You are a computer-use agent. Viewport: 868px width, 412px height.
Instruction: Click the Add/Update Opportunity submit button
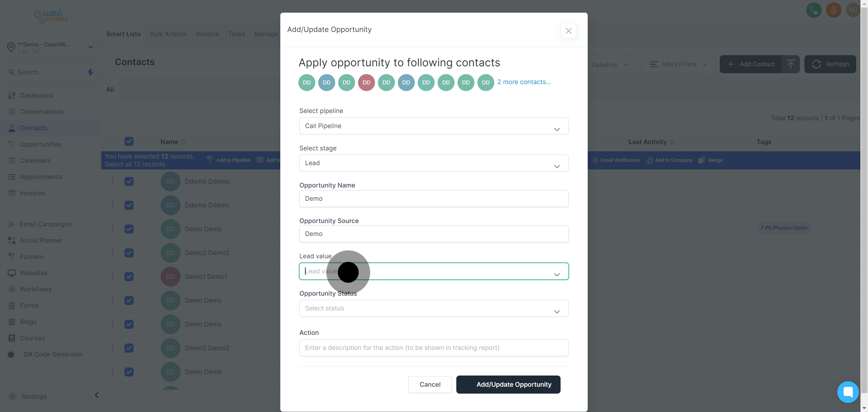point(508,384)
